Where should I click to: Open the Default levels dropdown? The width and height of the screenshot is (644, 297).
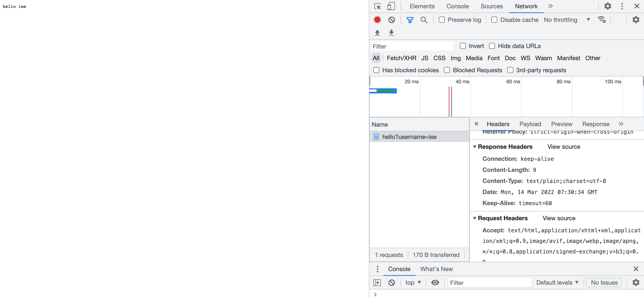[x=557, y=283]
